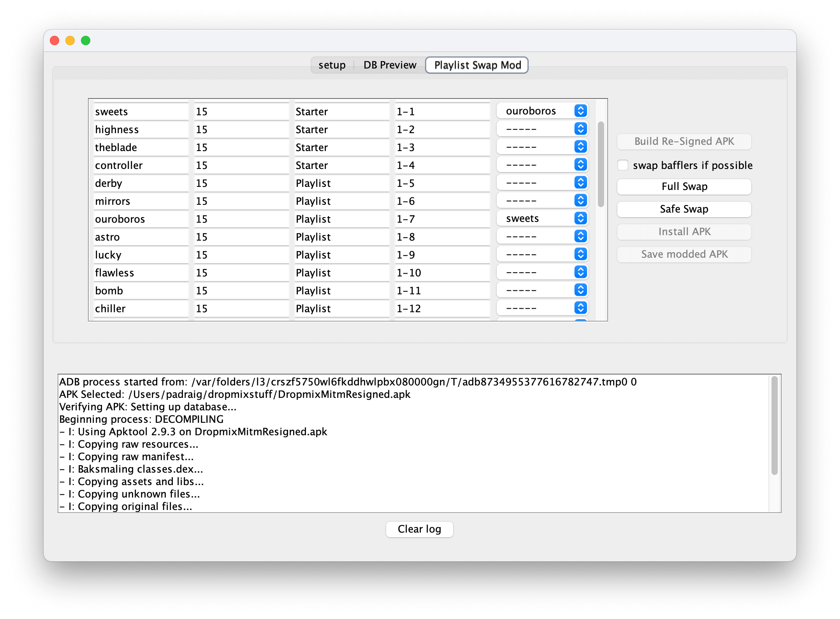Click stepper arrows on mirrors row combo
The image size is (840, 619).
click(x=580, y=200)
